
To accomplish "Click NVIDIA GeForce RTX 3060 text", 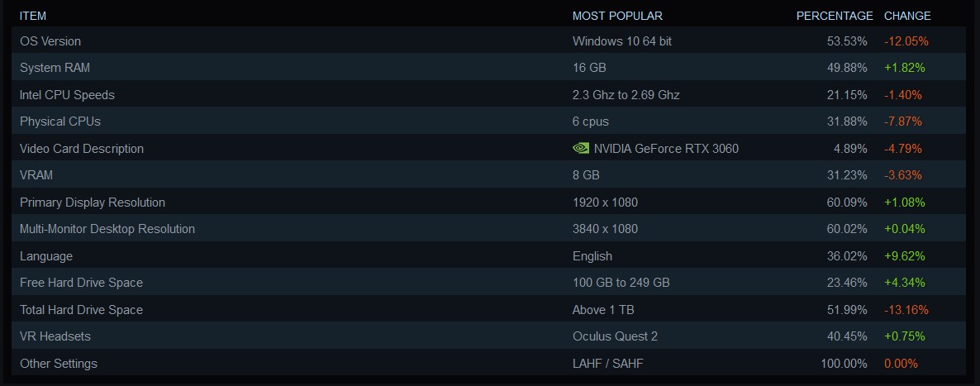I will 666,148.
